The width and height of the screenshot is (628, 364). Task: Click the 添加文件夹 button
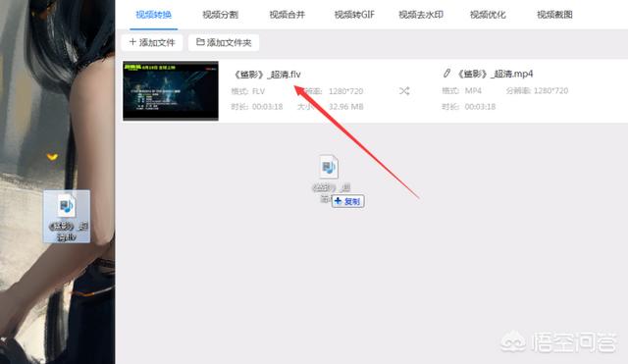pos(224,42)
